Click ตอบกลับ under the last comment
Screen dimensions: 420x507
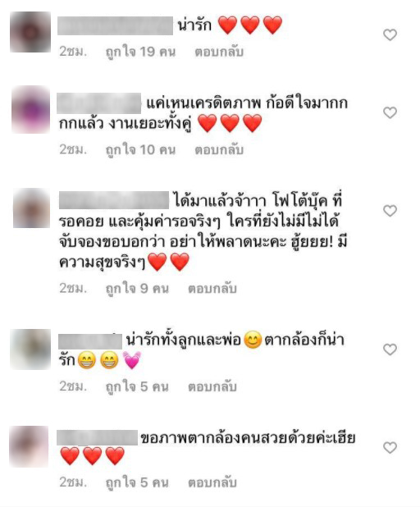[212, 482]
